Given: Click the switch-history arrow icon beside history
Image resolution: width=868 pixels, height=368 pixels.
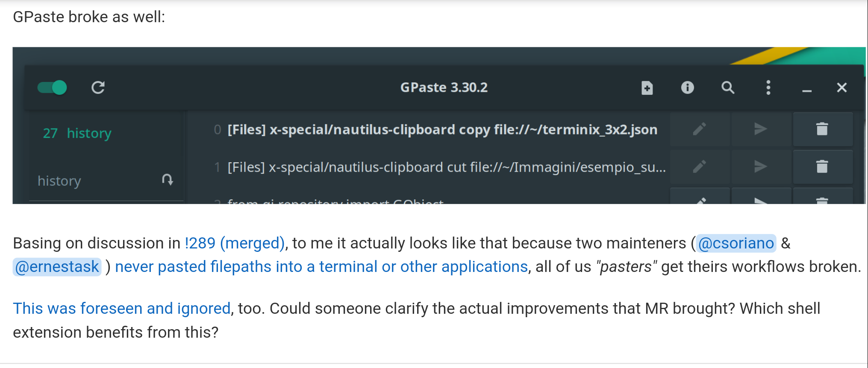Looking at the screenshot, I should click(168, 180).
